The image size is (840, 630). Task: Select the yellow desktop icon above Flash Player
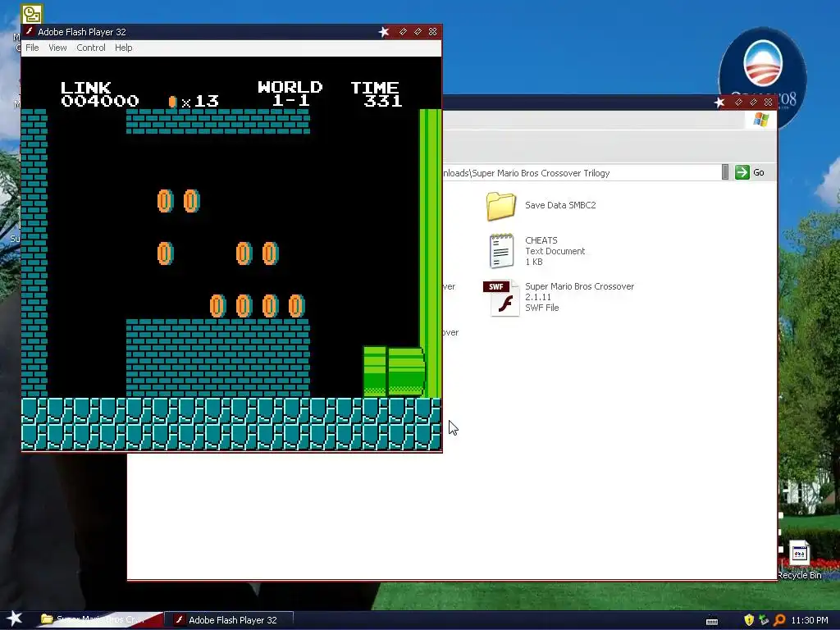32,14
